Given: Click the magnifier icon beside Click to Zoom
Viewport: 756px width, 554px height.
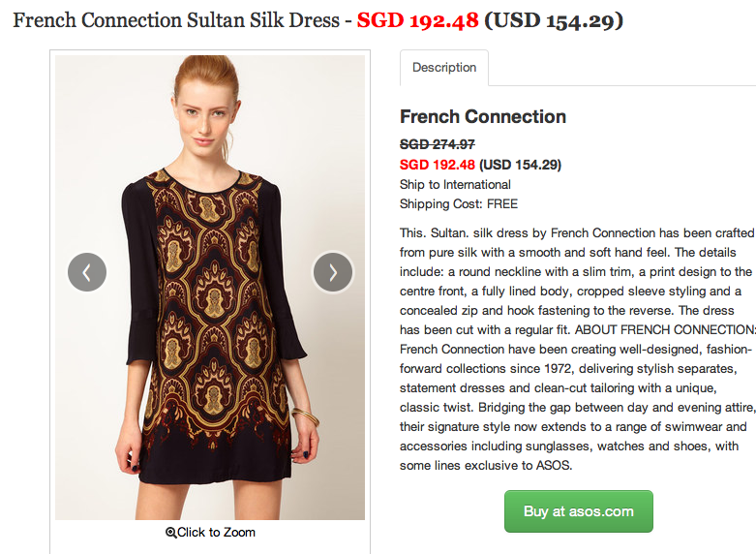Looking at the screenshot, I should (x=170, y=533).
